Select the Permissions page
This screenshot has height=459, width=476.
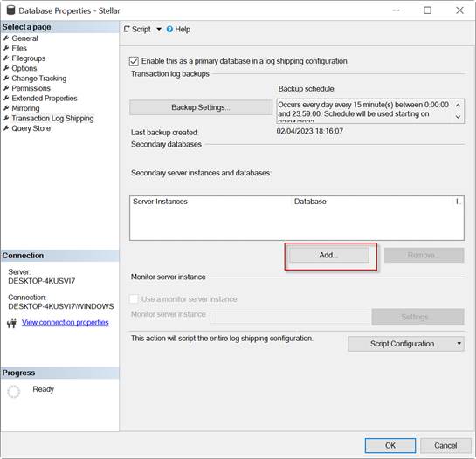tap(31, 88)
